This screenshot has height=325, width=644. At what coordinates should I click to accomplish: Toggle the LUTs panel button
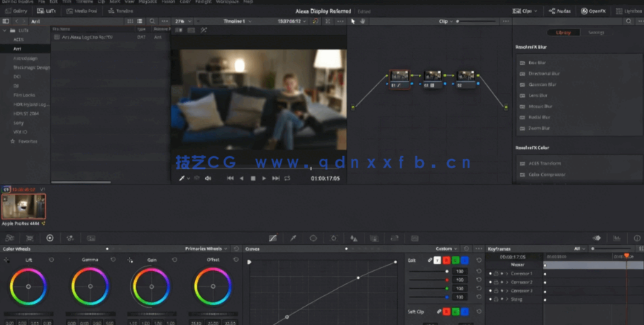(x=46, y=11)
